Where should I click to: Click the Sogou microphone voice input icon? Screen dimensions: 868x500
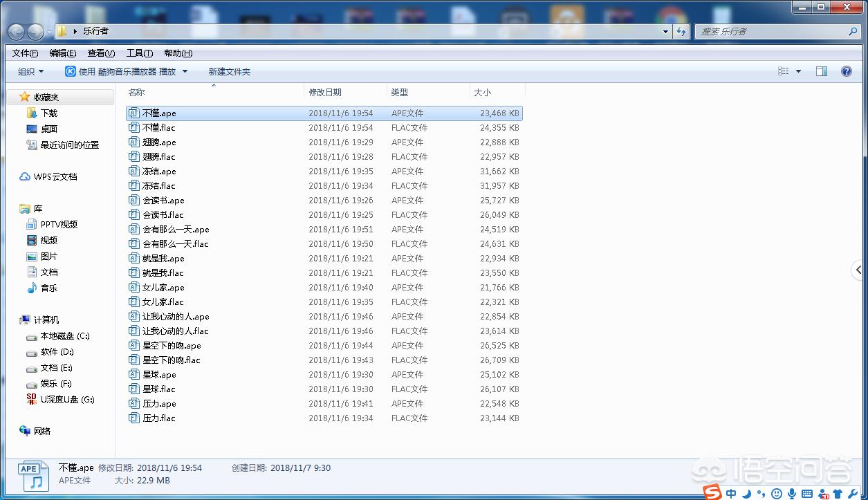792,494
